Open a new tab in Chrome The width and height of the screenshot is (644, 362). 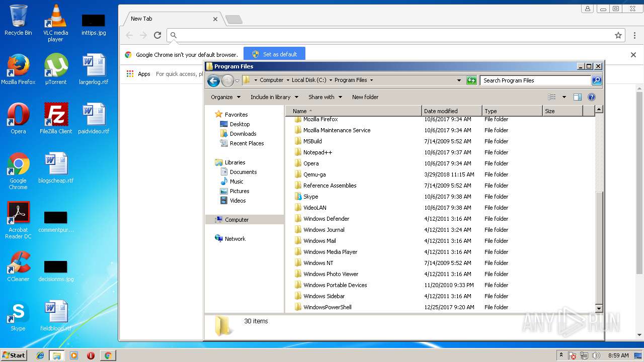pyautogui.click(x=233, y=20)
